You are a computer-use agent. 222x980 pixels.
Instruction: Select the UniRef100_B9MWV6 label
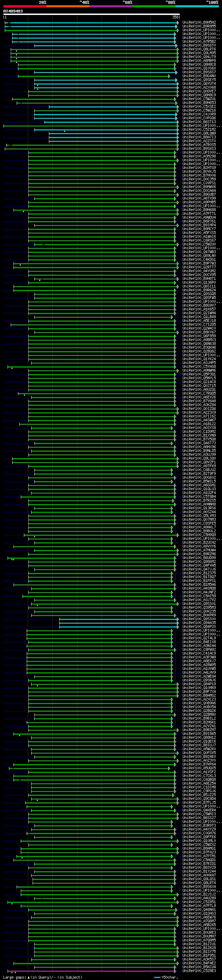tap(199, 187)
